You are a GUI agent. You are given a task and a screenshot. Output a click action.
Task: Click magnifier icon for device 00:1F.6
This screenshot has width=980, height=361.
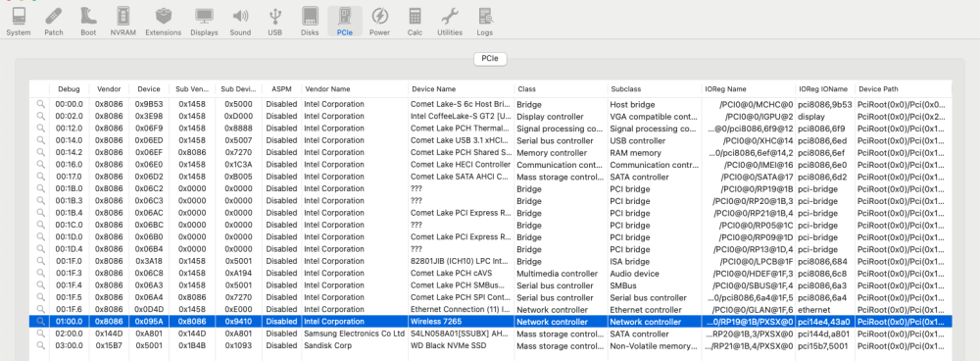click(x=40, y=309)
